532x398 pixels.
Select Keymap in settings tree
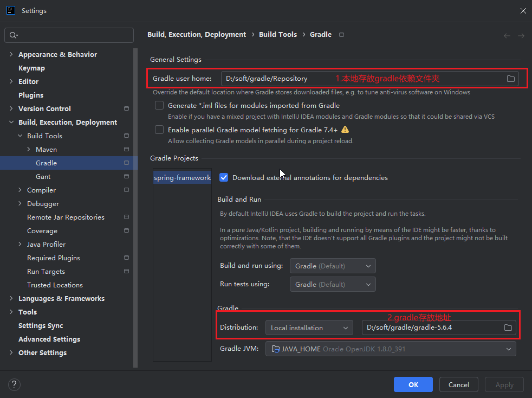coord(31,68)
